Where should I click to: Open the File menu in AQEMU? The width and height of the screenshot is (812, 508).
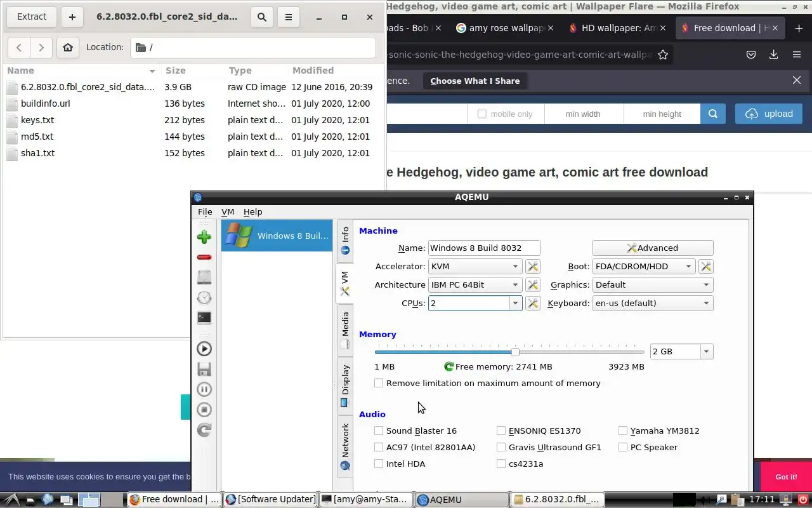tap(205, 211)
